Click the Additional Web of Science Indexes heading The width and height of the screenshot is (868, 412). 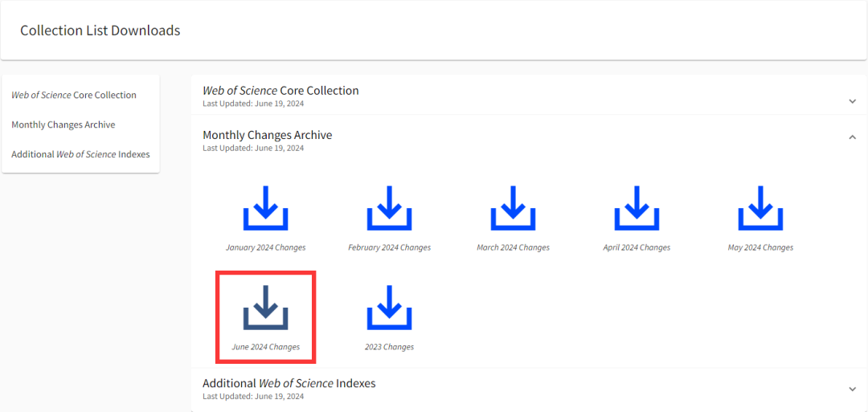[x=289, y=383]
